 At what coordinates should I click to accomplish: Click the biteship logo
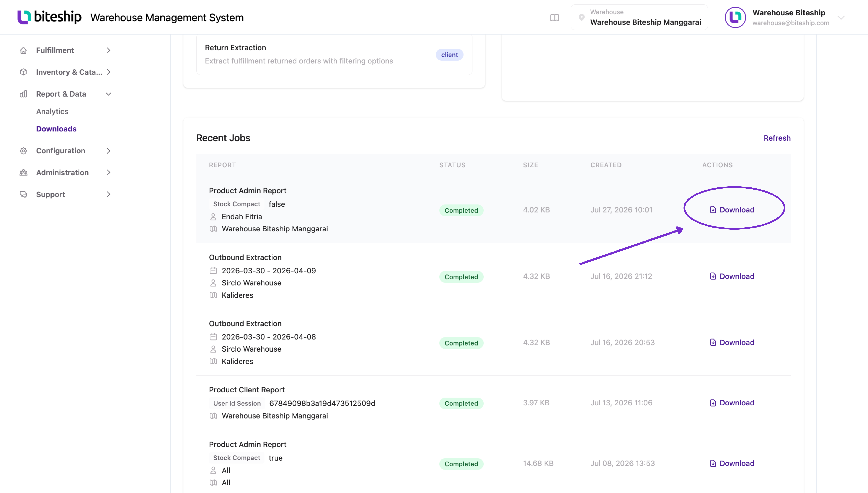49,17
